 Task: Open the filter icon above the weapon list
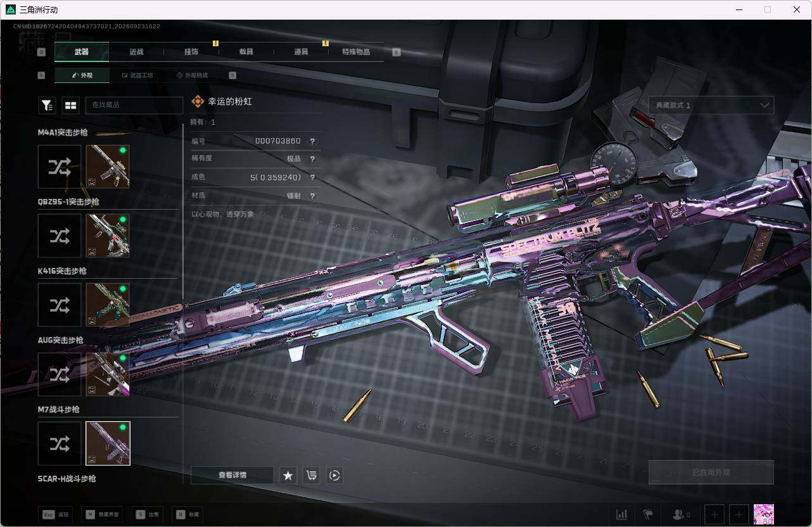47,106
